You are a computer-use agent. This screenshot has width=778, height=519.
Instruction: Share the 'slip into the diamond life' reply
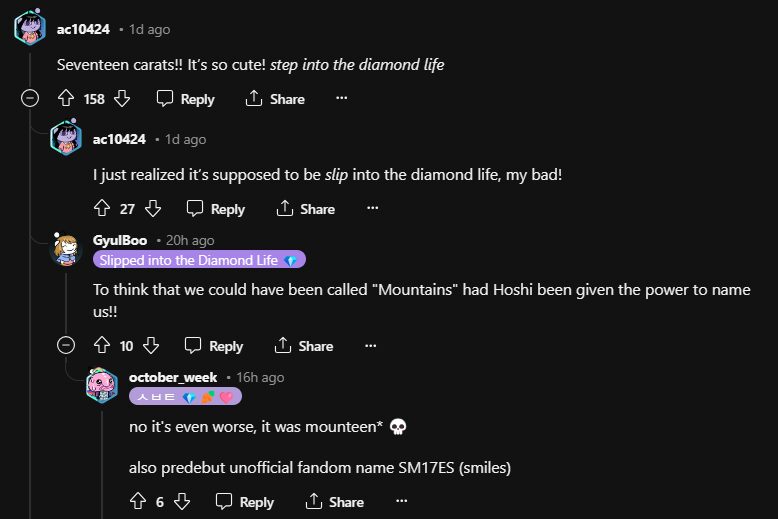(x=306, y=209)
